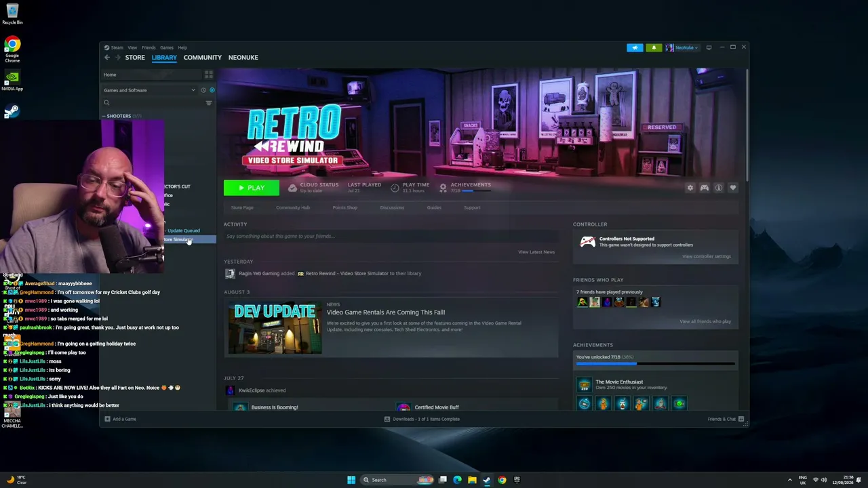Open the DEV UPDATE news thumbnail
The height and width of the screenshot is (488, 868).
coord(275,328)
